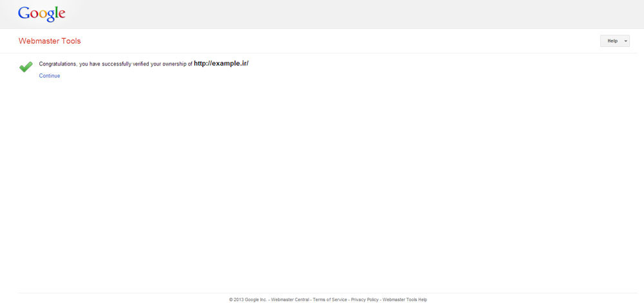Click the © 2013 Google Inc. footer text
The image size is (644, 303).
[248, 300]
